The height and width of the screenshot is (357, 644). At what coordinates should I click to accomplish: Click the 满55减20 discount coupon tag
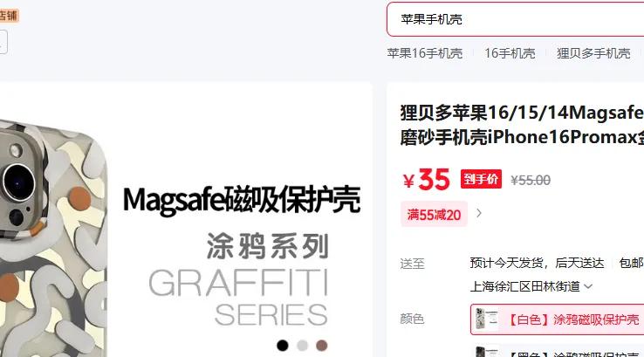point(434,214)
